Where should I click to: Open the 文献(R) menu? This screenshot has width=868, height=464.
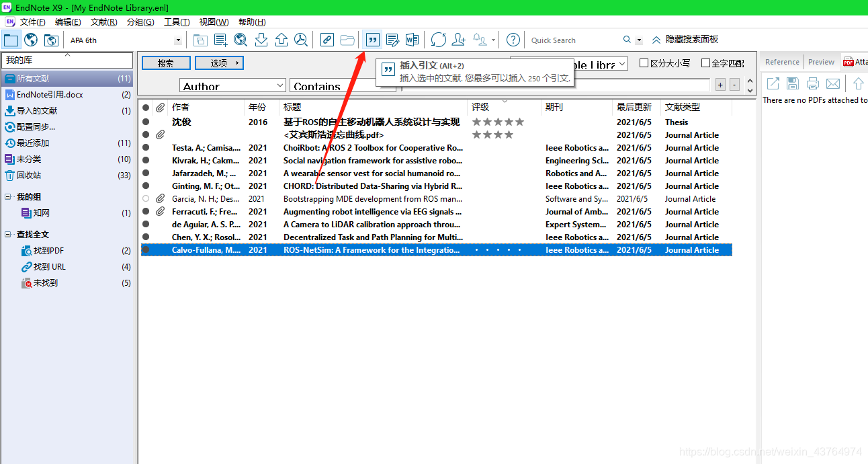click(x=103, y=22)
